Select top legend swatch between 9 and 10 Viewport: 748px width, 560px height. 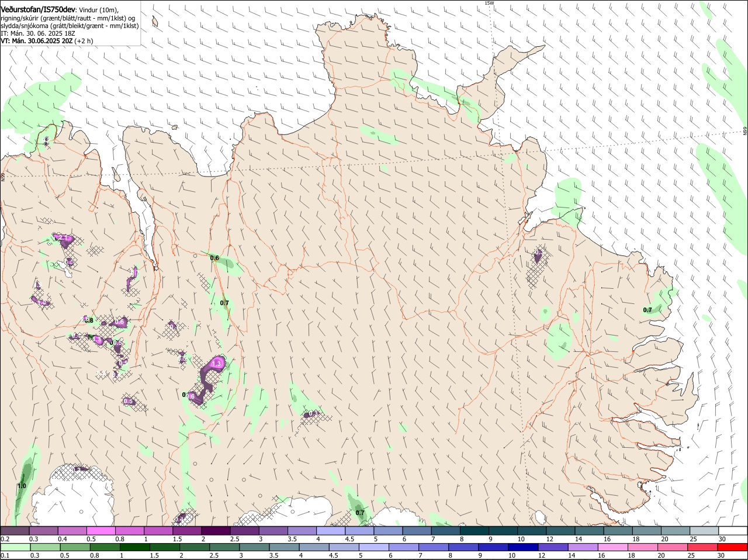tap(503, 530)
